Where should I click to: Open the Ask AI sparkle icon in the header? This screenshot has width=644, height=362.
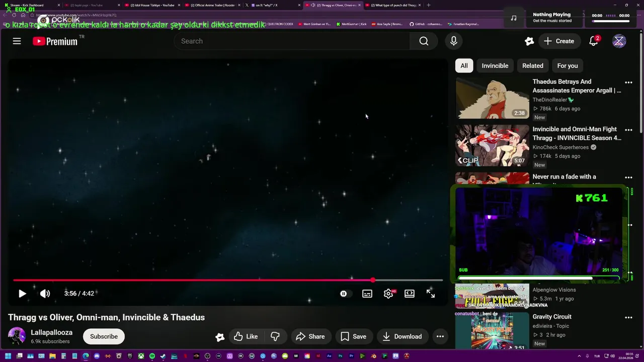[x=529, y=41]
